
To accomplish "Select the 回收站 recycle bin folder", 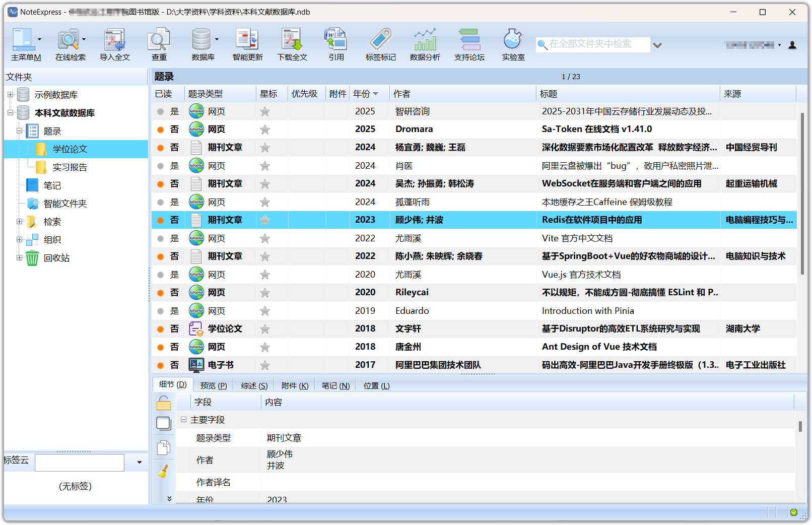I will [x=56, y=258].
